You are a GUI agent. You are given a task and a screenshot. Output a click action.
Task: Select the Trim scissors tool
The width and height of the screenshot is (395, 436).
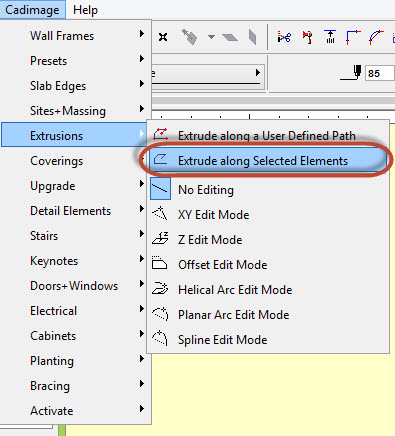(x=284, y=37)
